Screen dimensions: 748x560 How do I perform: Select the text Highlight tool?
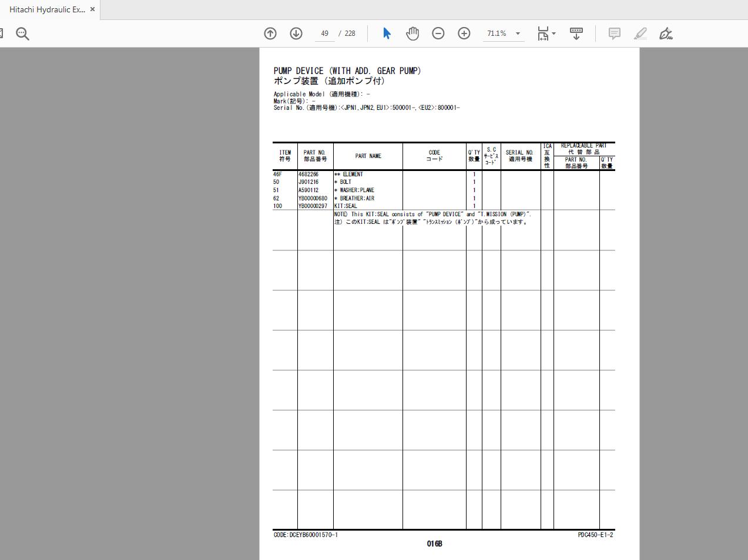pyautogui.click(x=640, y=33)
